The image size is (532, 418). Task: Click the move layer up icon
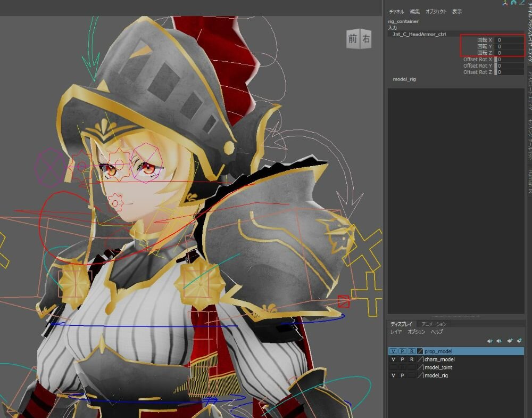(x=489, y=341)
